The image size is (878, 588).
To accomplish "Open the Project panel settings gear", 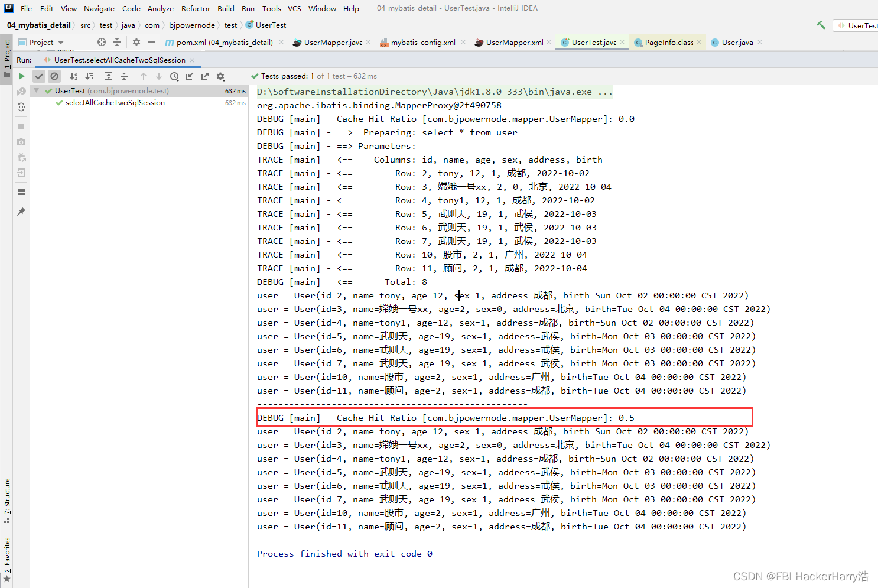I will click(x=136, y=42).
